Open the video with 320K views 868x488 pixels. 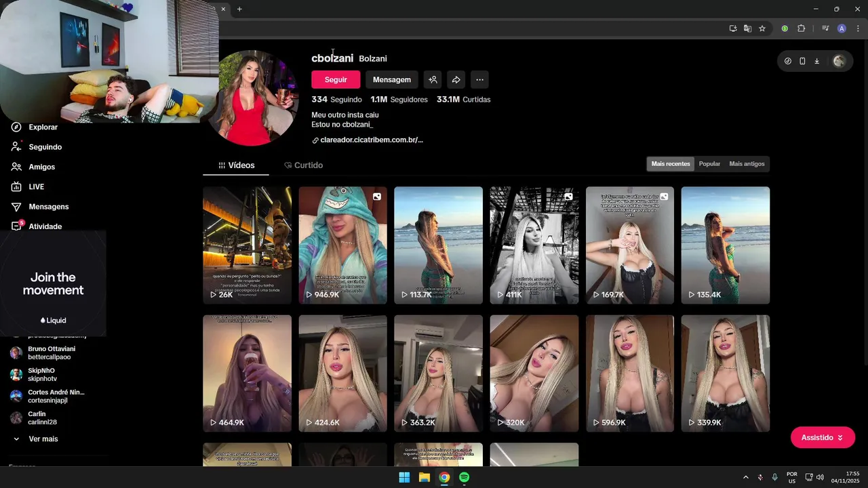[534, 373]
